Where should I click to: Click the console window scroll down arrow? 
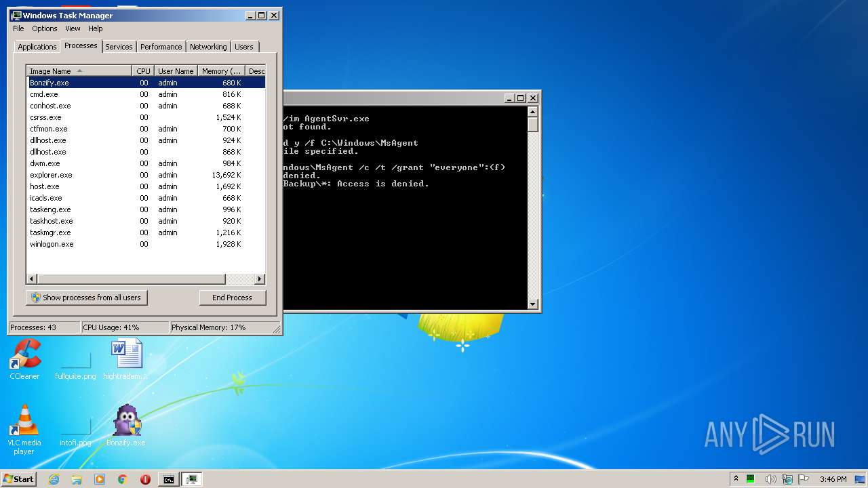point(533,304)
